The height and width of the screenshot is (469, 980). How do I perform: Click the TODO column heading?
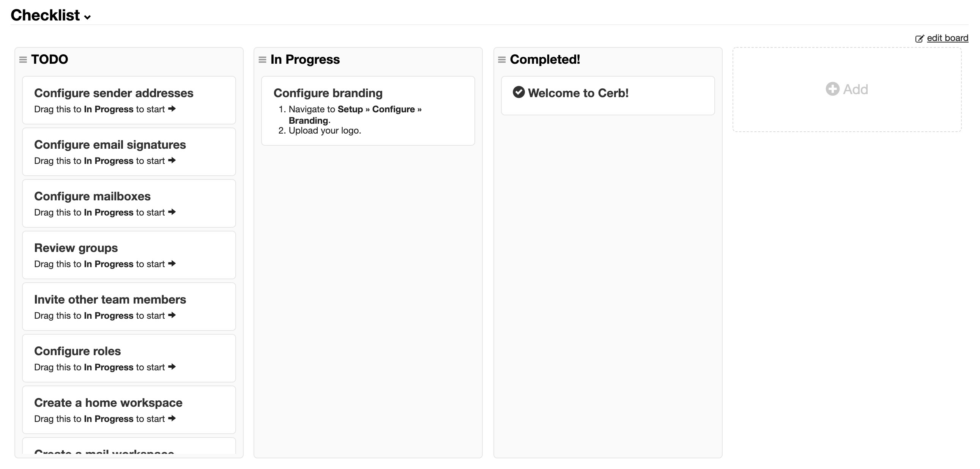pos(49,59)
